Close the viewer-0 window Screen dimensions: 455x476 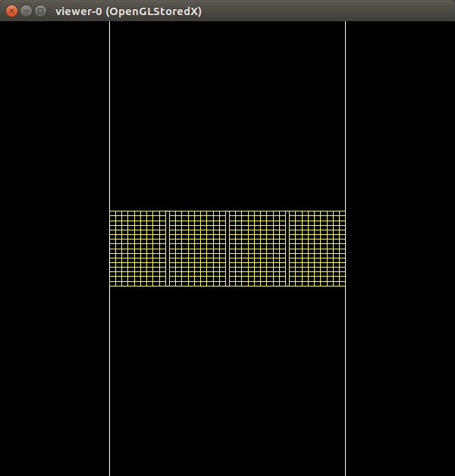coord(11,11)
